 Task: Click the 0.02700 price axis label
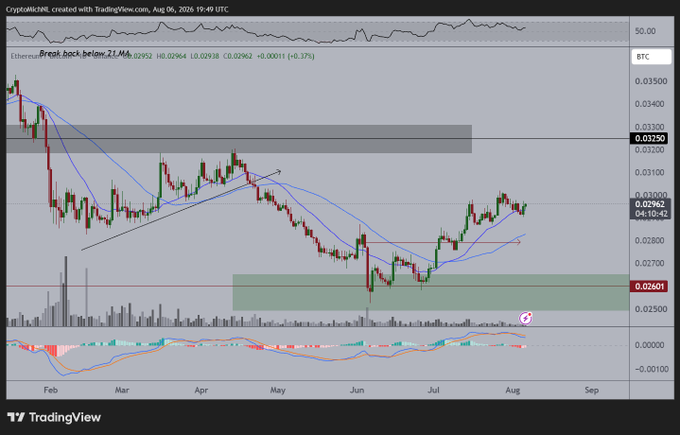click(x=651, y=263)
